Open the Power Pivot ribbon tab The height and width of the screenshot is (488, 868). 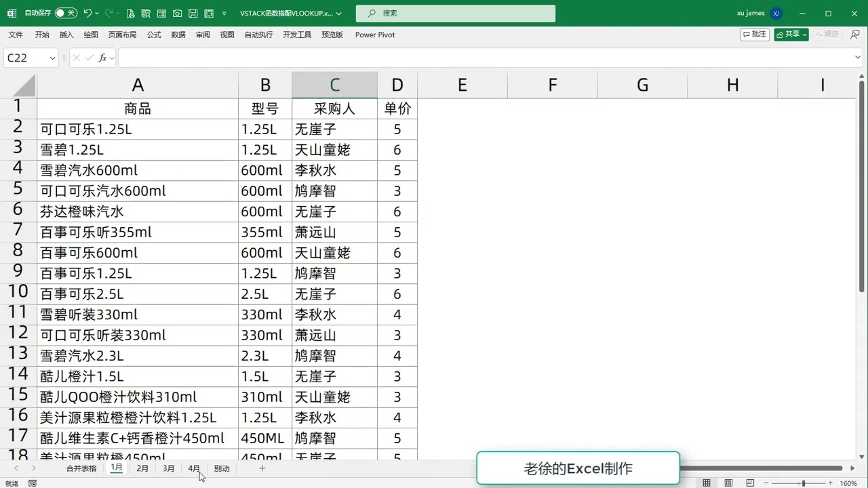point(375,35)
